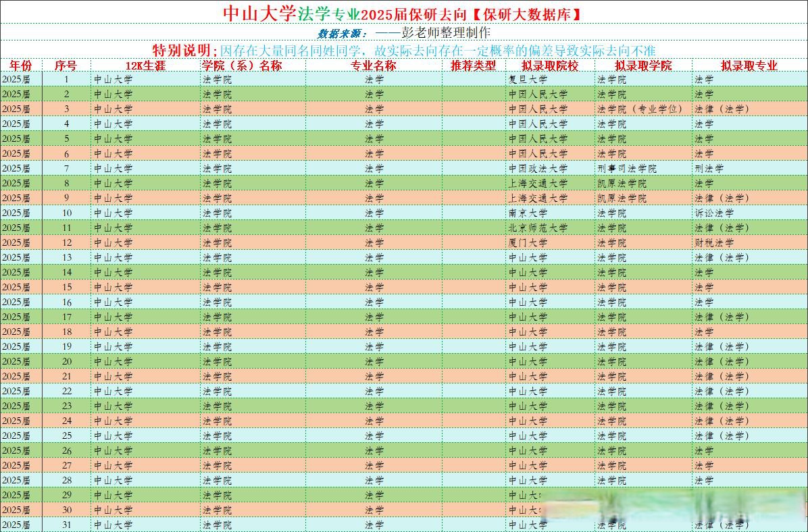Select sequence number 28 cell
Screen dimensions: 808x532
point(67,481)
